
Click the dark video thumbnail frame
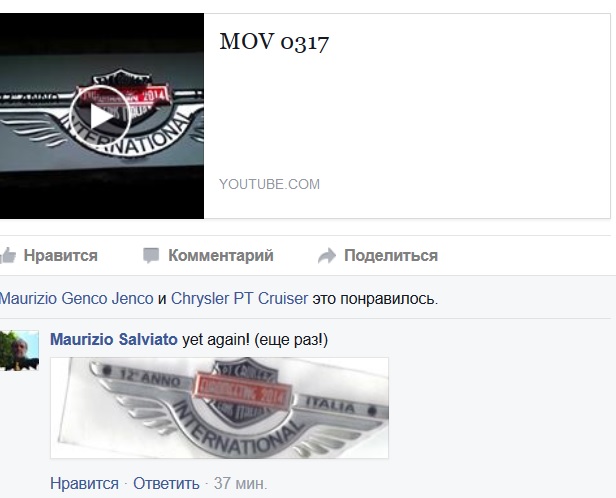click(x=102, y=116)
